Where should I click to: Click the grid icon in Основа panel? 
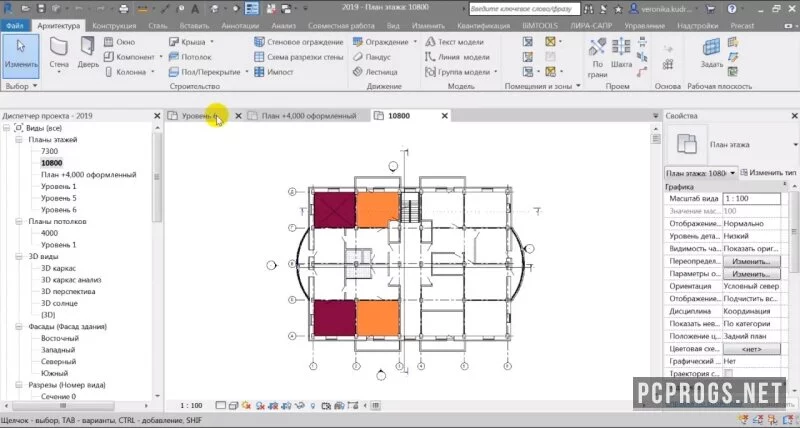(668, 64)
